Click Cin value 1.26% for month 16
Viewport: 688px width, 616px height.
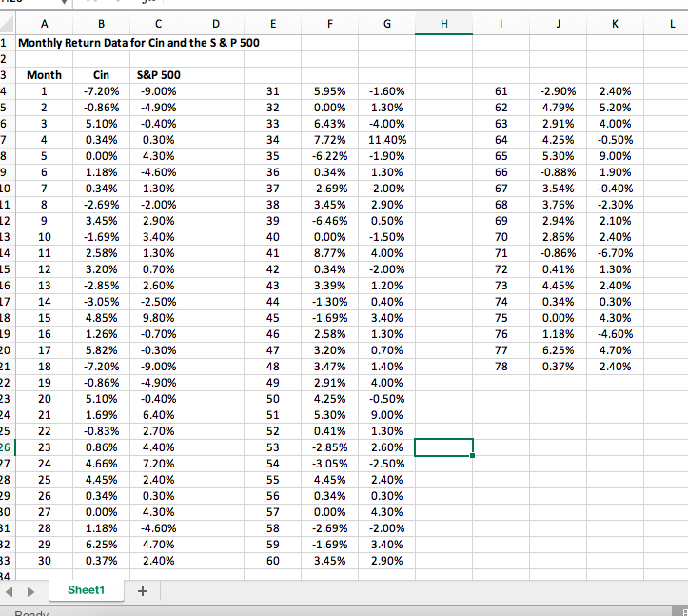click(102, 334)
